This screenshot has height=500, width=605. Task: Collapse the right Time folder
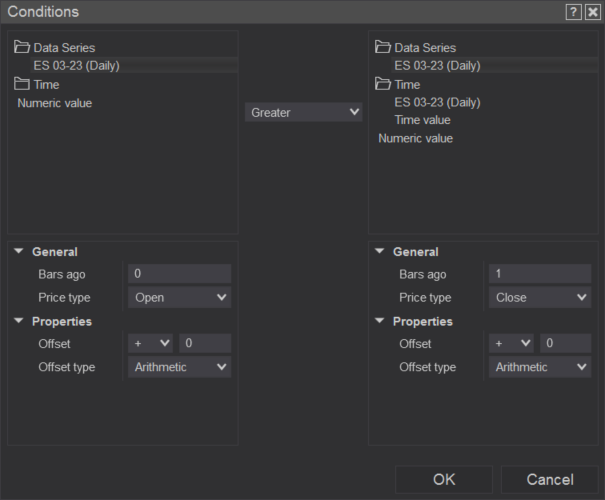pyautogui.click(x=382, y=84)
